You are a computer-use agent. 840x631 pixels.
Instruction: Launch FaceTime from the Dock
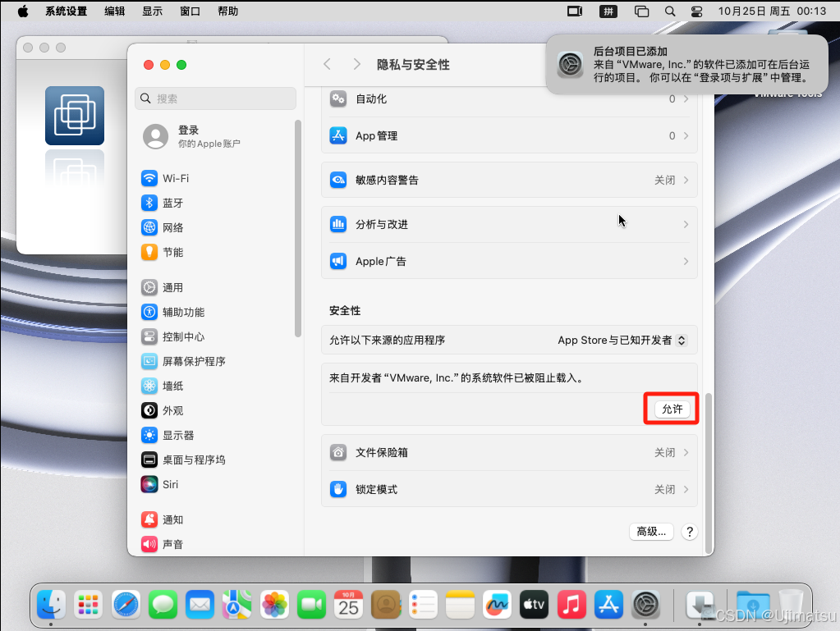(311, 605)
